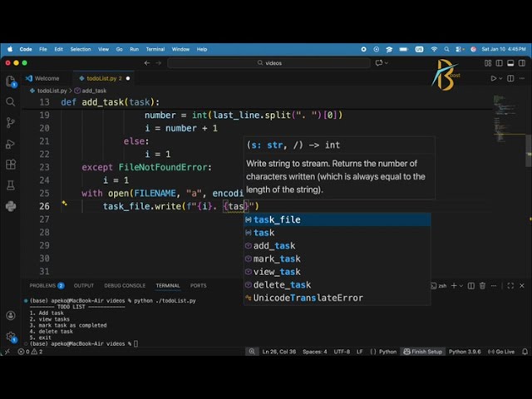Toggle the secondary side bar

[x=522, y=63]
